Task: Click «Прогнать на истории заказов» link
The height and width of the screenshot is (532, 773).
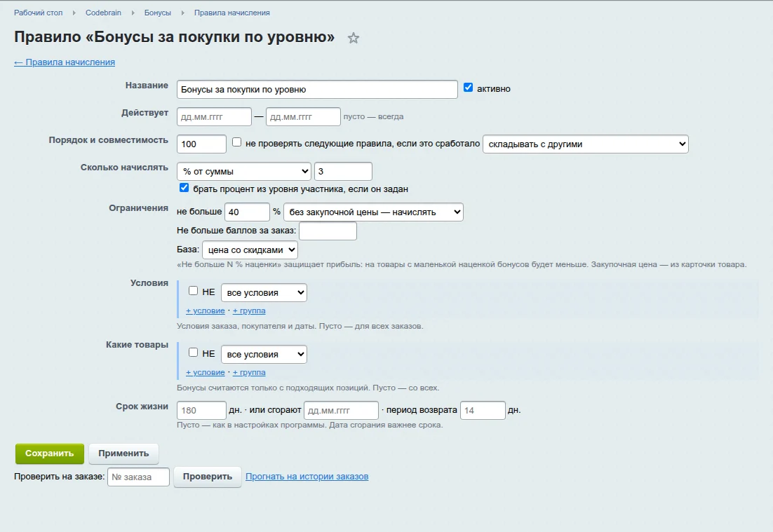Action: click(307, 477)
